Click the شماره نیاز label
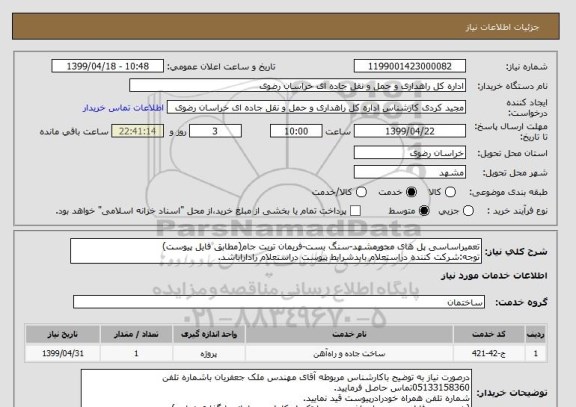 527,67
